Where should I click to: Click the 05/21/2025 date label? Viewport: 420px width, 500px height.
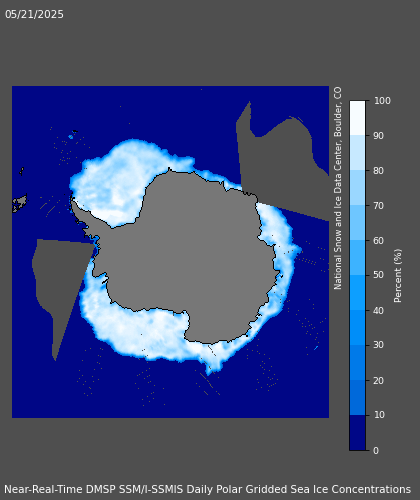pyautogui.click(x=34, y=14)
